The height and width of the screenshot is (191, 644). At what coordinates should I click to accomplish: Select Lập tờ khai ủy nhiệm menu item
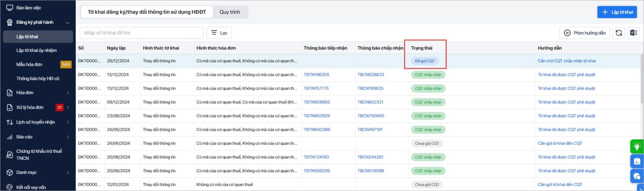[36, 50]
